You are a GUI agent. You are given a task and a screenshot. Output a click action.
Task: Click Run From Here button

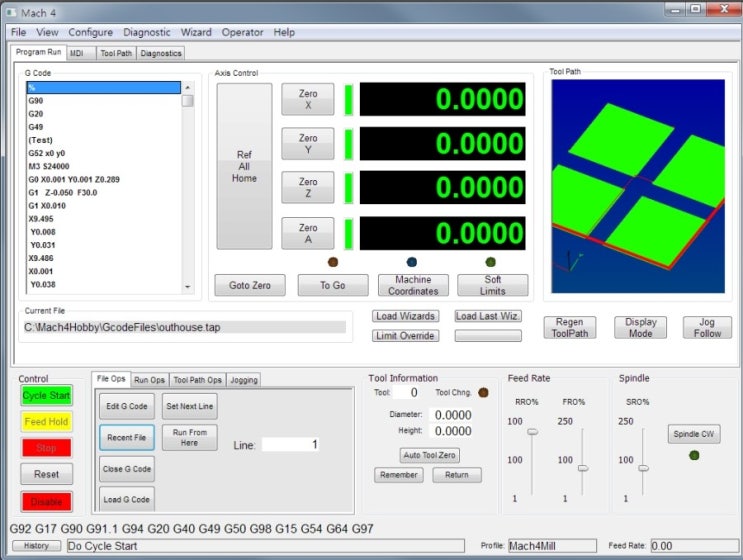(190, 438)
